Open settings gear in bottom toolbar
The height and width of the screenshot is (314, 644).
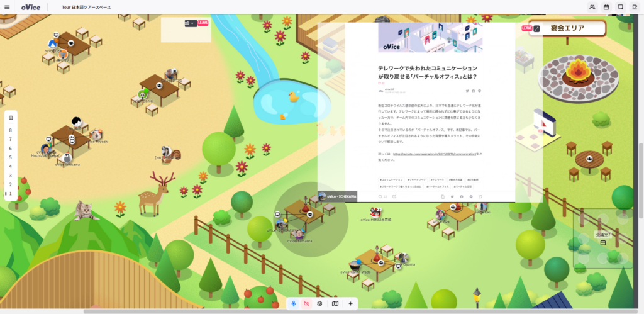pos(319,304)
